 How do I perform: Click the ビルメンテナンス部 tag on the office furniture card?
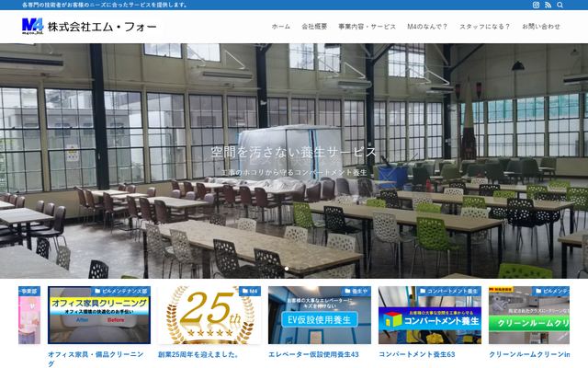tap(120, 291)
